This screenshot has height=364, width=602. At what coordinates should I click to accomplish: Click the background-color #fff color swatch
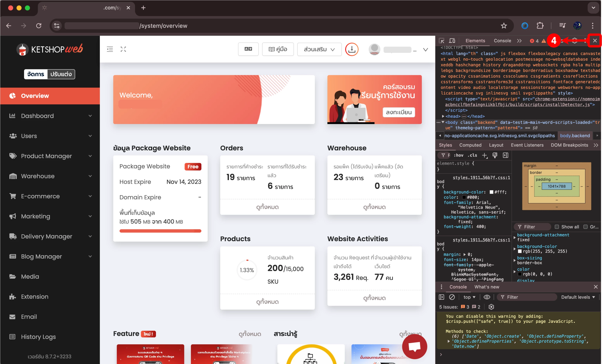491,192
